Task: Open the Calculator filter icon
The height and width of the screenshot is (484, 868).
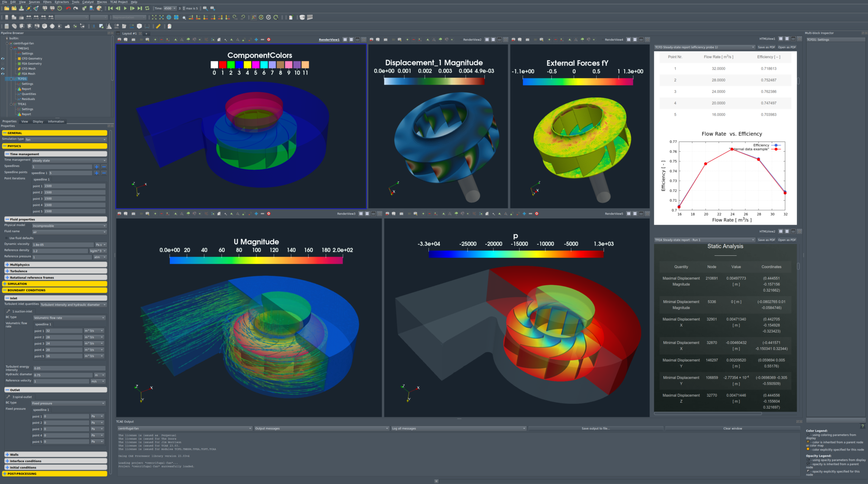Action: tap(6, 26)
